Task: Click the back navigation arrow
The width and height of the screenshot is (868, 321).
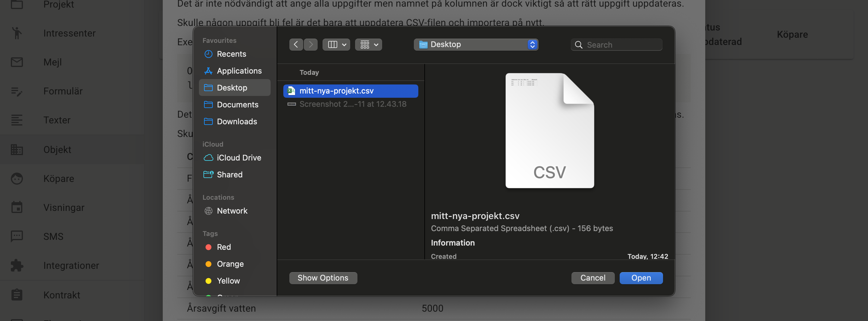Action: [x=295, y=45]
